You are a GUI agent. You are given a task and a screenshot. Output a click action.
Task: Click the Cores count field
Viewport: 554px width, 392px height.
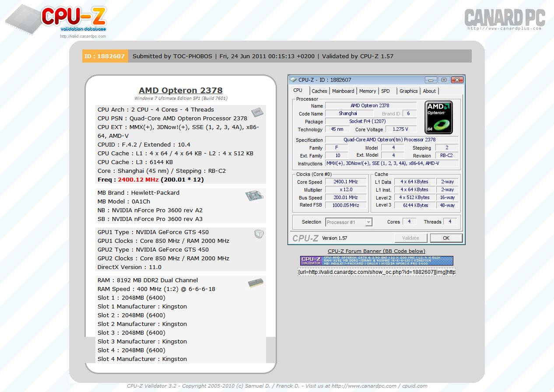[x=409, y=222]
